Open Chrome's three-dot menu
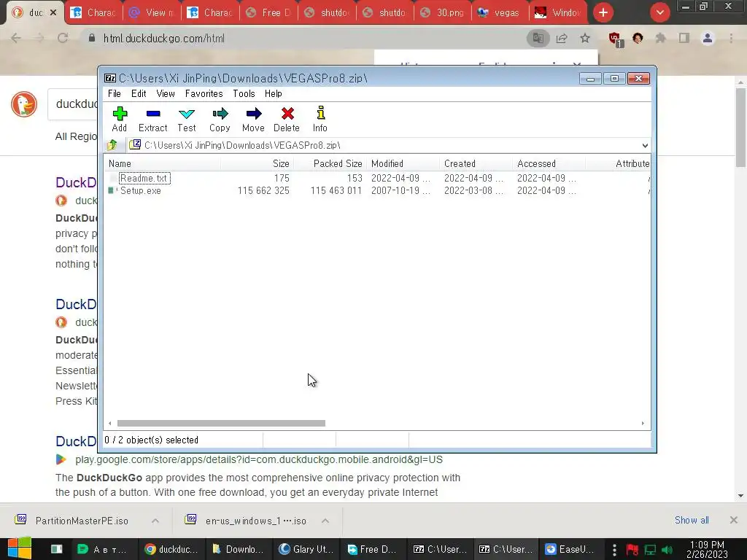 pos(731,38)
